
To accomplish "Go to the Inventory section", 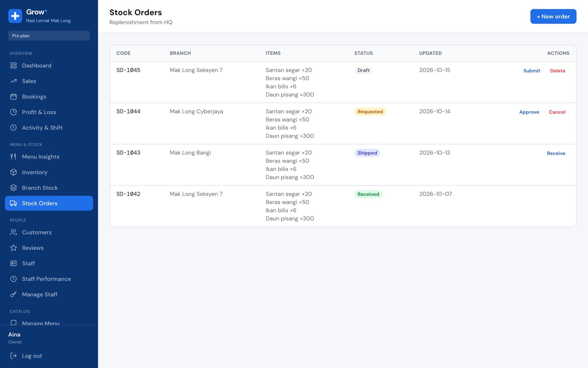I will (49, 172).
